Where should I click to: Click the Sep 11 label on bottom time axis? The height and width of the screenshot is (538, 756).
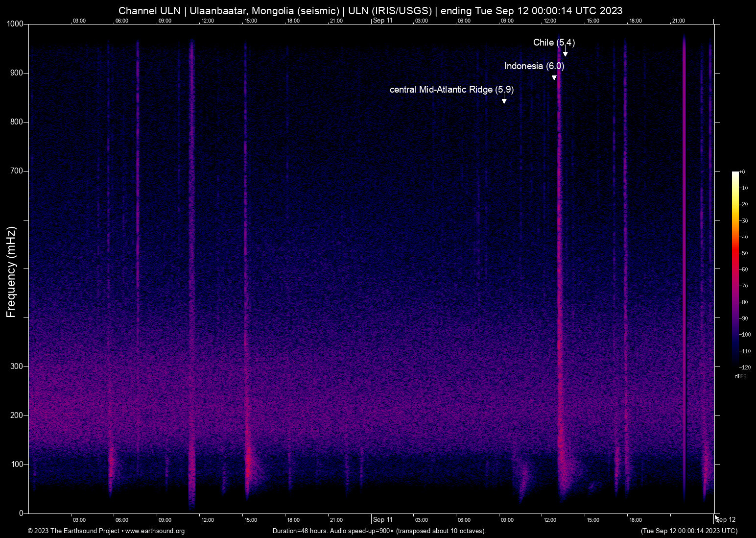tap(382, 519)
